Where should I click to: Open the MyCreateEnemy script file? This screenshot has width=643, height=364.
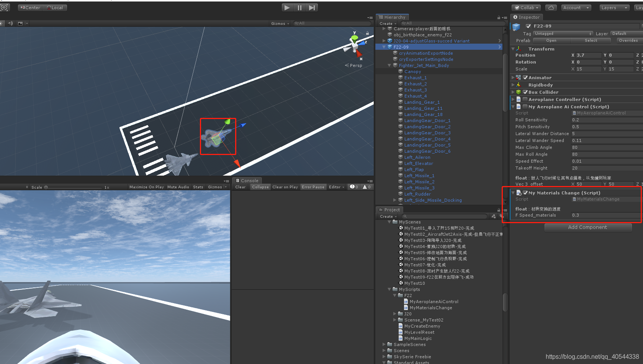pyautogui.click(x=422, y=326)
